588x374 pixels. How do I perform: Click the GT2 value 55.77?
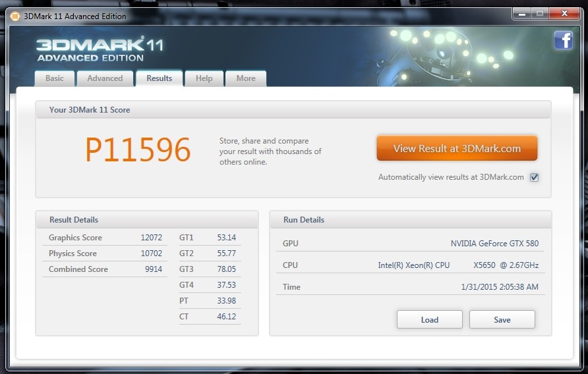pos(227,254)
